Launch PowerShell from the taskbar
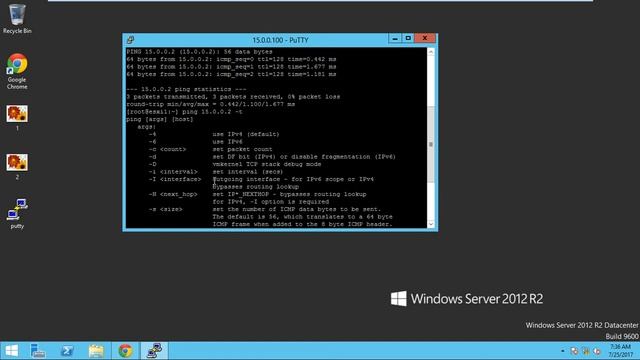This screenshot has height=360, width=640. click(67, 351)
